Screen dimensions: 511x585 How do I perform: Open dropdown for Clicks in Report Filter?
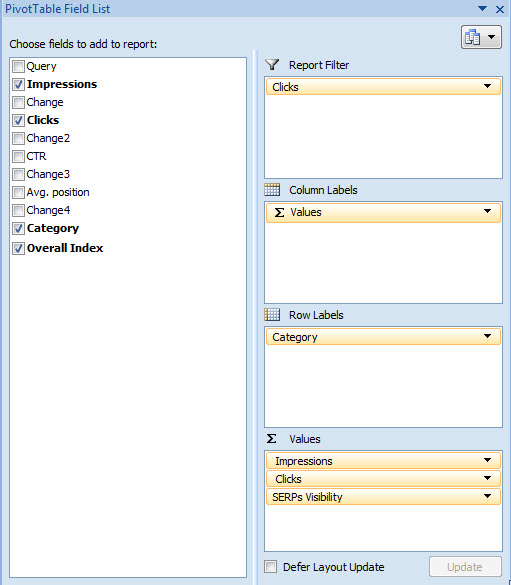[x=487, y=86]
